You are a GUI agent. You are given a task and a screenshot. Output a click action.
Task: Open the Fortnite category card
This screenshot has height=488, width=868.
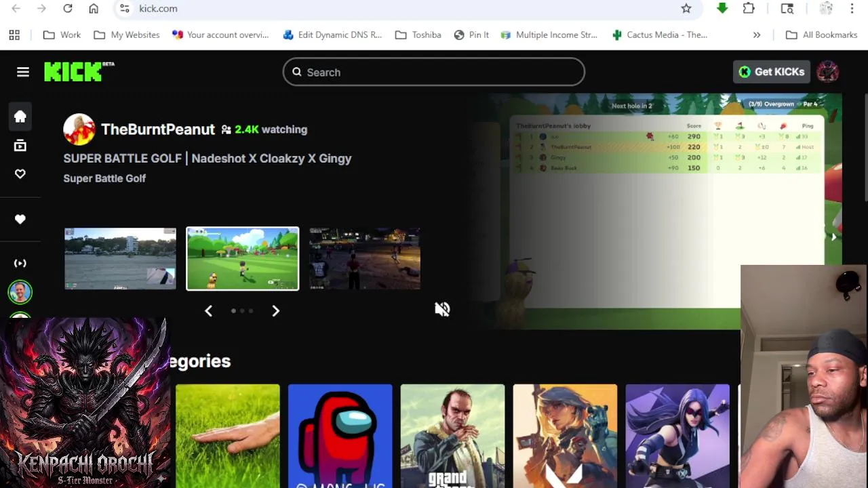(x=678, y=436)
